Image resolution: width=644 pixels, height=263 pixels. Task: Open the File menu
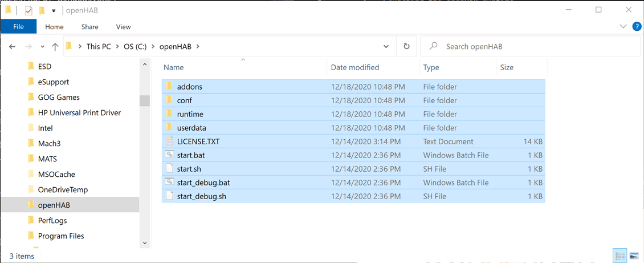pos(18,27)
